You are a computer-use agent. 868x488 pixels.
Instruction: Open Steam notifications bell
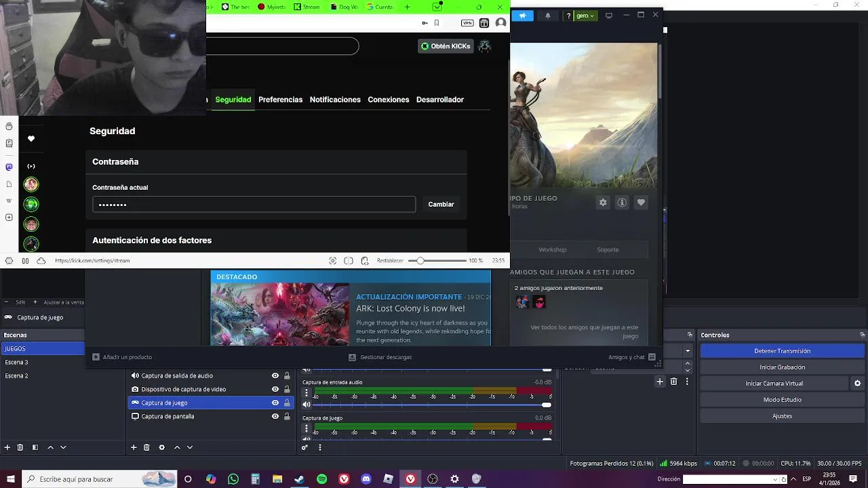click(548, 16)
